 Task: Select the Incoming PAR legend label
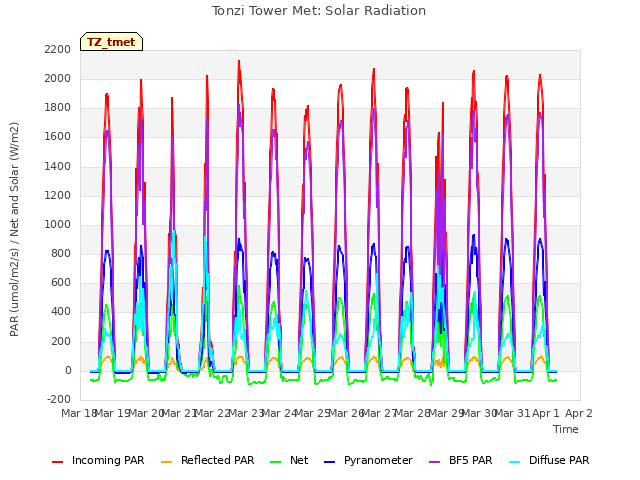(108, 460)
